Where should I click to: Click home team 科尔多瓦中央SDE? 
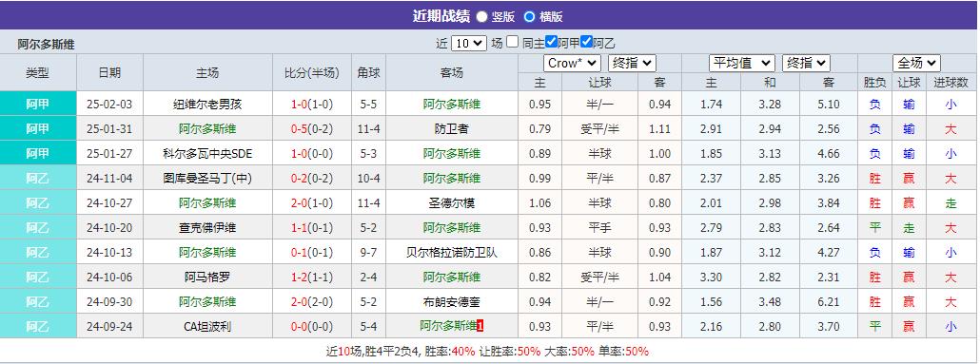click(207, 154)
